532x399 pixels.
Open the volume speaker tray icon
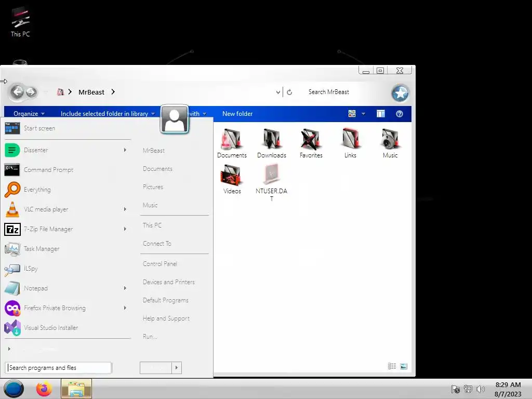[481, 389]
